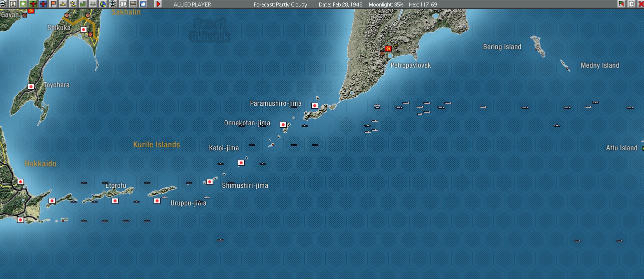644x279 pixels.
Task: Click the 'Moonlight: 35%' status text
Action: (386, 5)
